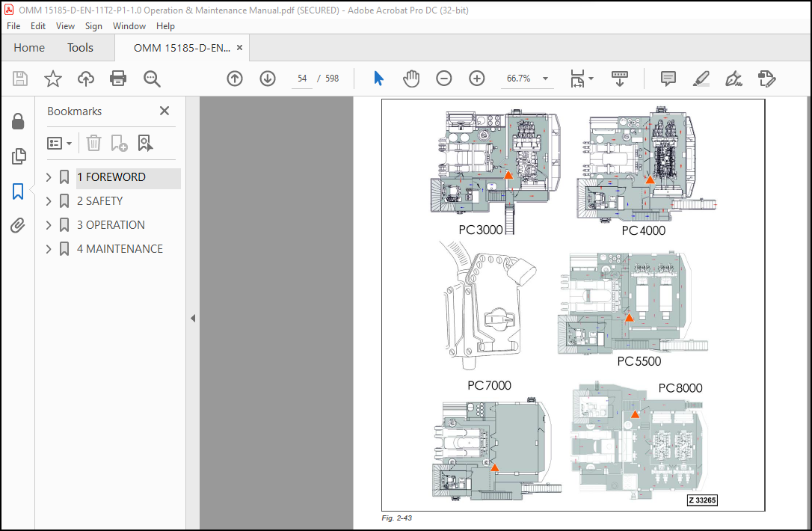Screen dimensions: 812x531
Task: Open fit page width options icon
Action: pyautogui.click(x=582, y=79)
